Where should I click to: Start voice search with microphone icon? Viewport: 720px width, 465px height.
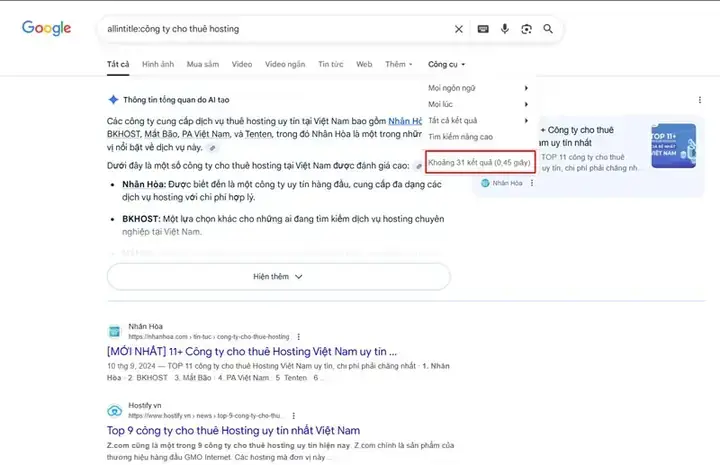click(x=505, y=29)
